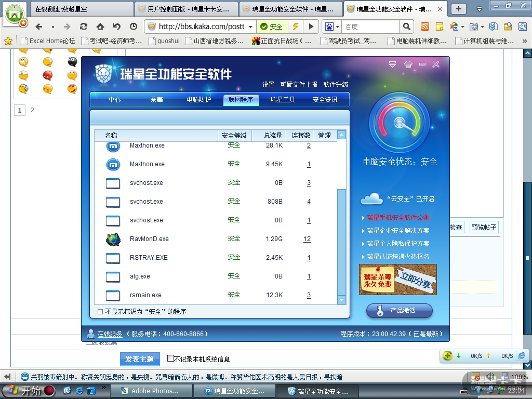Open the yellow notes icon in toolbar
Viewport: 532px width, 399px height.
click(440, 26)
